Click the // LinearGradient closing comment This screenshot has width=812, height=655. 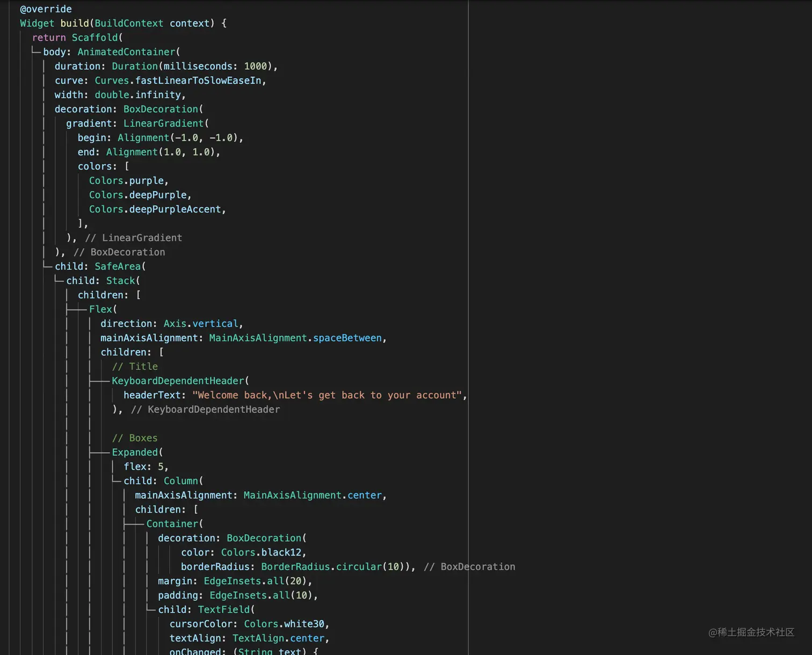133,238
